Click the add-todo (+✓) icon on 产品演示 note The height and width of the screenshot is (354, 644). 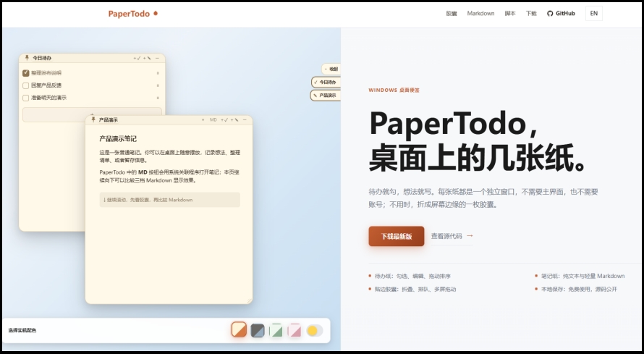coord(224,120)
